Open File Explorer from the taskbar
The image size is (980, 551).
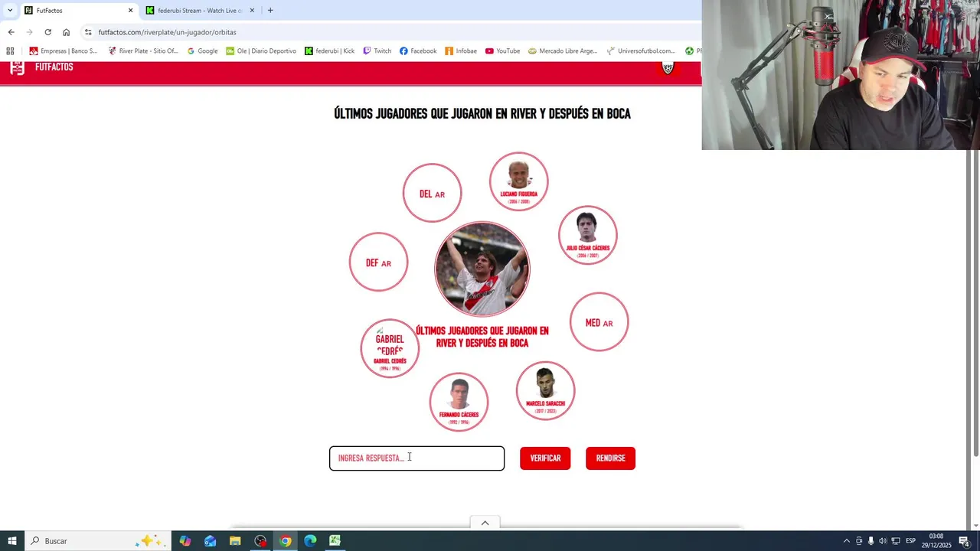[235, 541]
